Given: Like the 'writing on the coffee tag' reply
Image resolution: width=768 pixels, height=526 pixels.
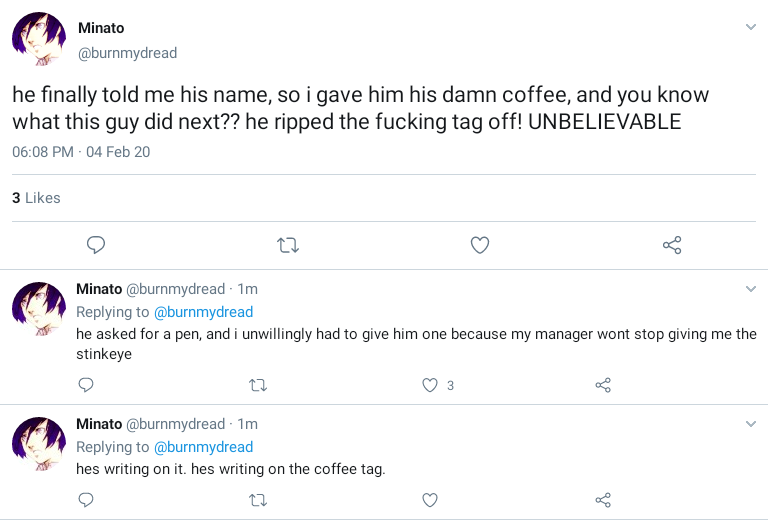Looking at the screenshot, I should point(430,500).
